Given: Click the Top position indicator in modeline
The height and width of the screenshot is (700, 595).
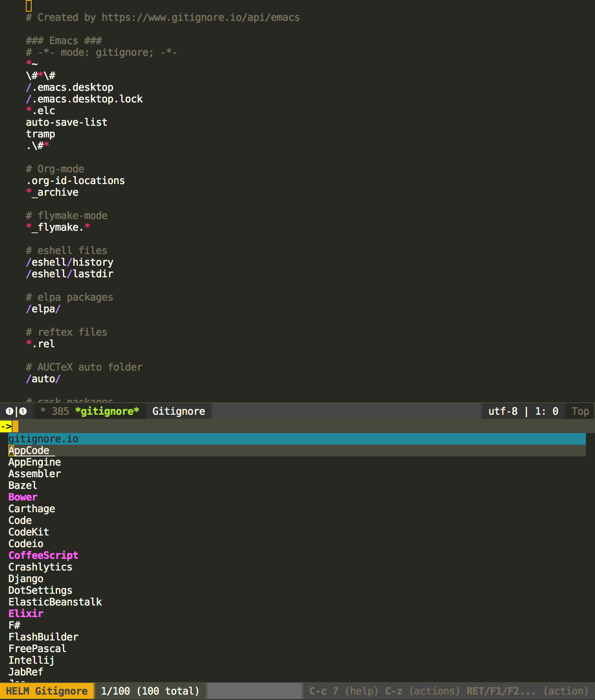Looking at the screenshot, I should pos(580,411).
